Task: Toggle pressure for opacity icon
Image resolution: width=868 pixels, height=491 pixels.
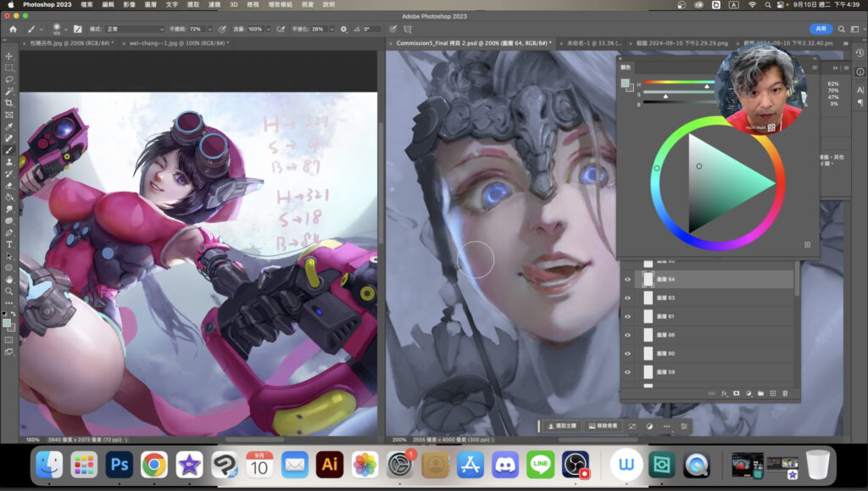Action: 223,29
